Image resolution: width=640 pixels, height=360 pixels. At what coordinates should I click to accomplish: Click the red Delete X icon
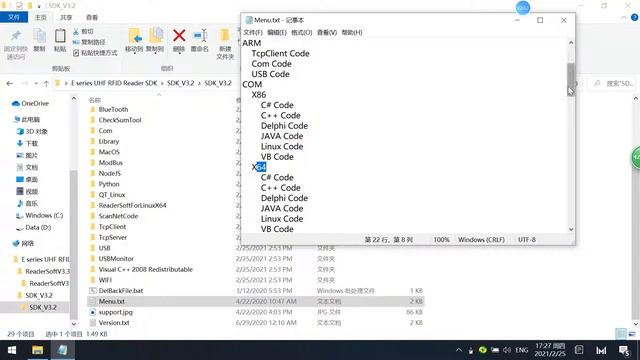[179, 36]
